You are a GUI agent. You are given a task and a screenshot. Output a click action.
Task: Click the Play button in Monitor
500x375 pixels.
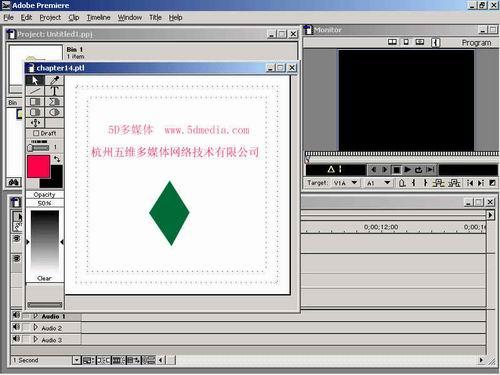[x=407, y=170]
